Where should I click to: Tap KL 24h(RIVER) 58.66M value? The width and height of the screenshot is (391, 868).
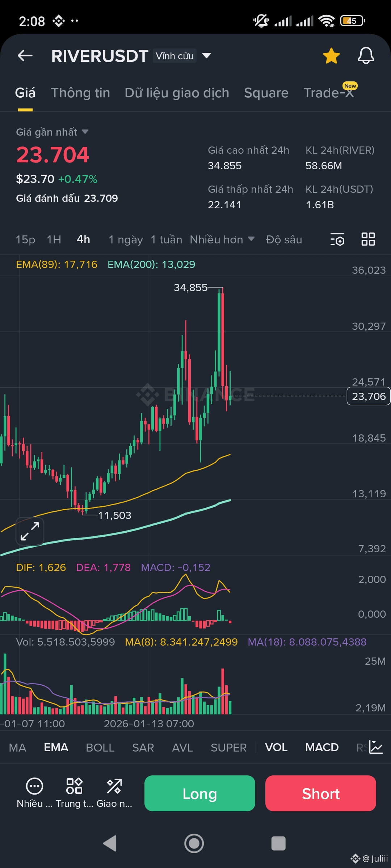click(x=324, y=166)
